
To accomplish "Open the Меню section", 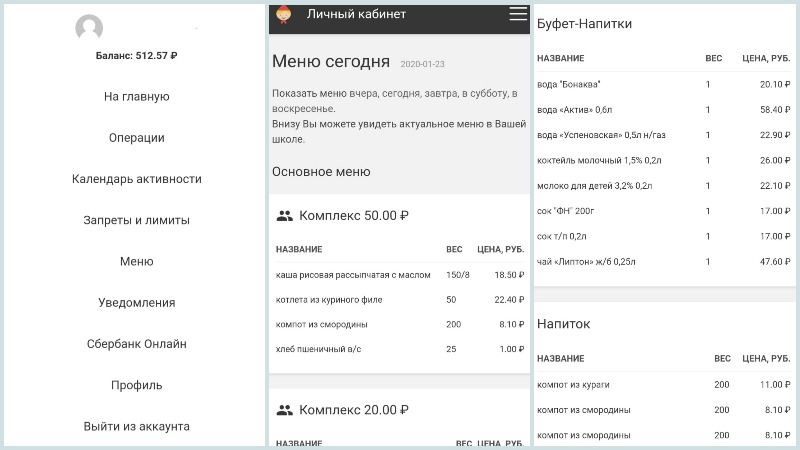I will [x=137, y=261].
